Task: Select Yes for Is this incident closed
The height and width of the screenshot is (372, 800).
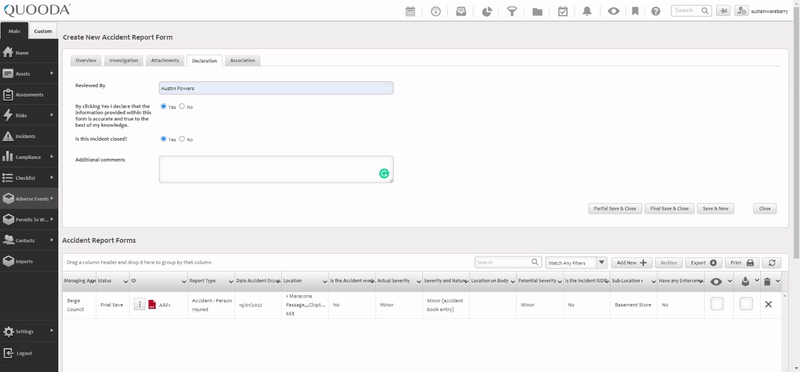Action: point(164,138)
